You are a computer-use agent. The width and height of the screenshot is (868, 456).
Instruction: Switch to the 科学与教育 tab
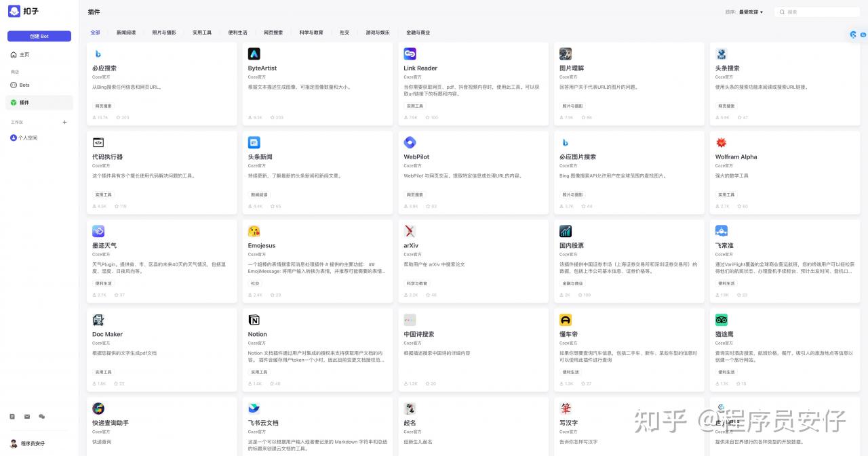pos(311,33)
